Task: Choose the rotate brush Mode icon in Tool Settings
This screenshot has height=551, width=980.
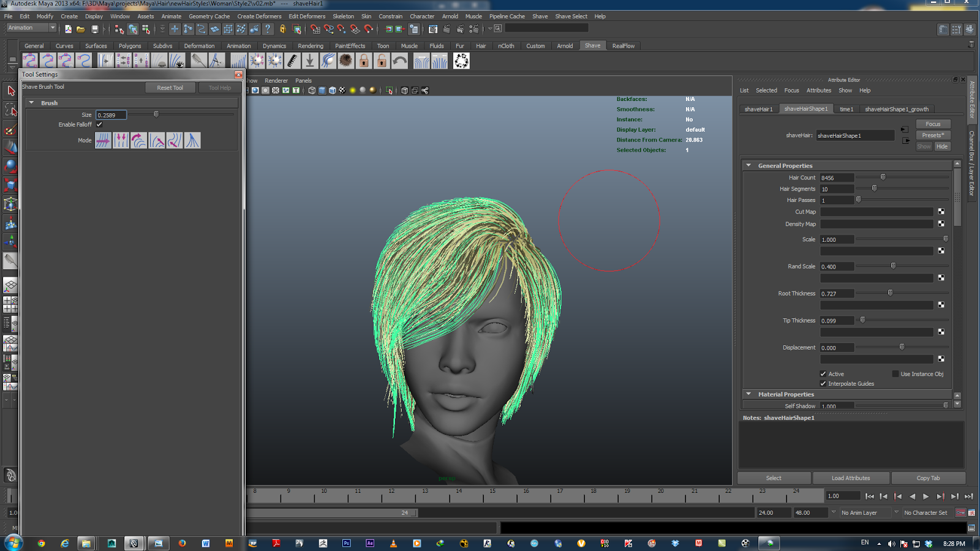Action: (140, 141)
